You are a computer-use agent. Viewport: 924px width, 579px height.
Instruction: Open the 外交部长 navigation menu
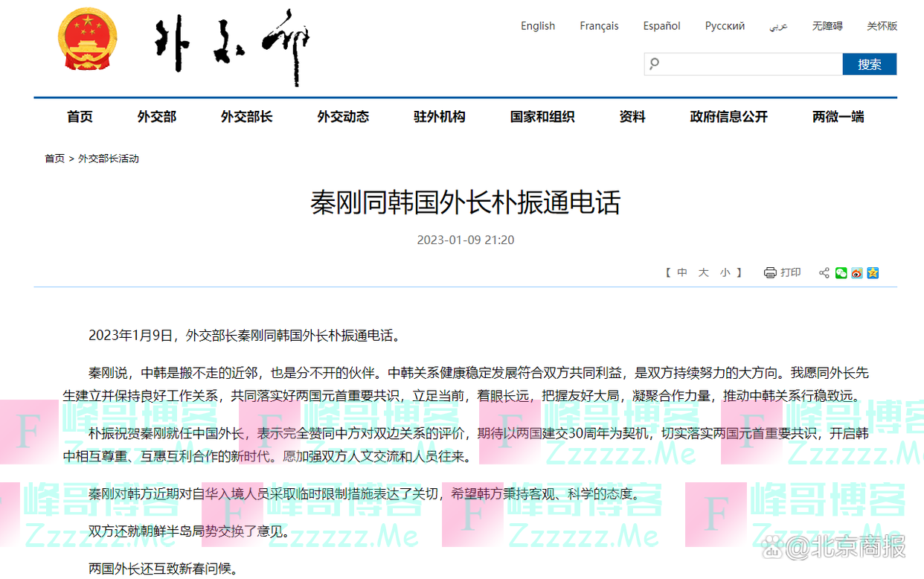[x=246, y=117]
